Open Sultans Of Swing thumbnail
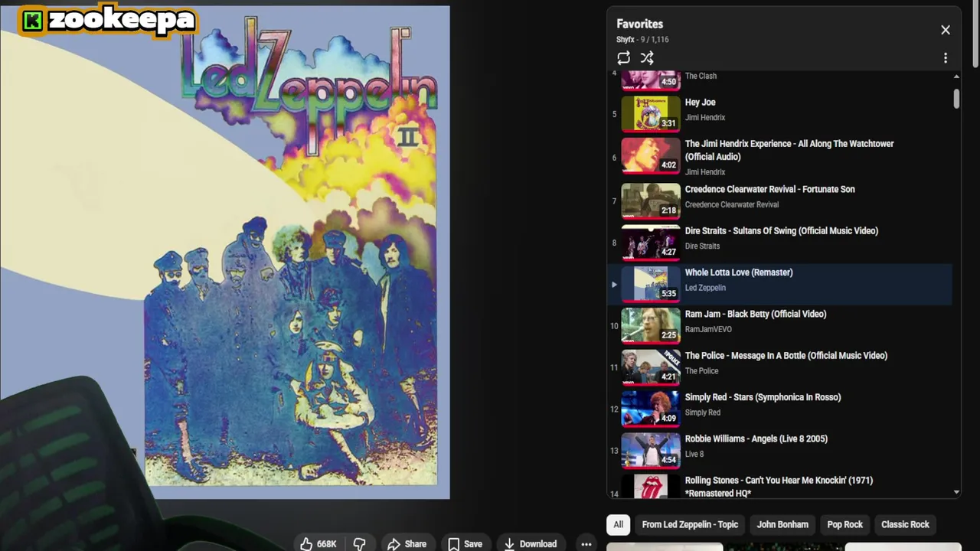 (650, 242)
